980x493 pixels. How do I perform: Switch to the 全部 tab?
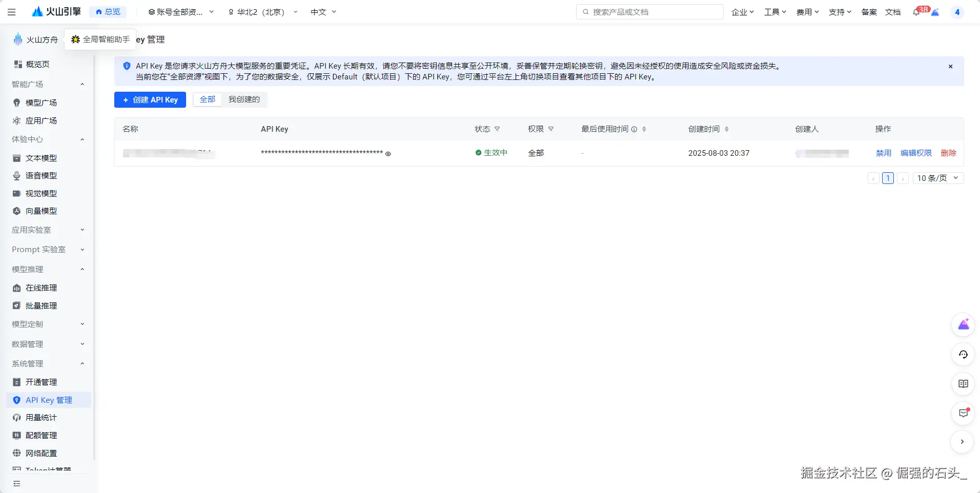click(x=208, y=99)
